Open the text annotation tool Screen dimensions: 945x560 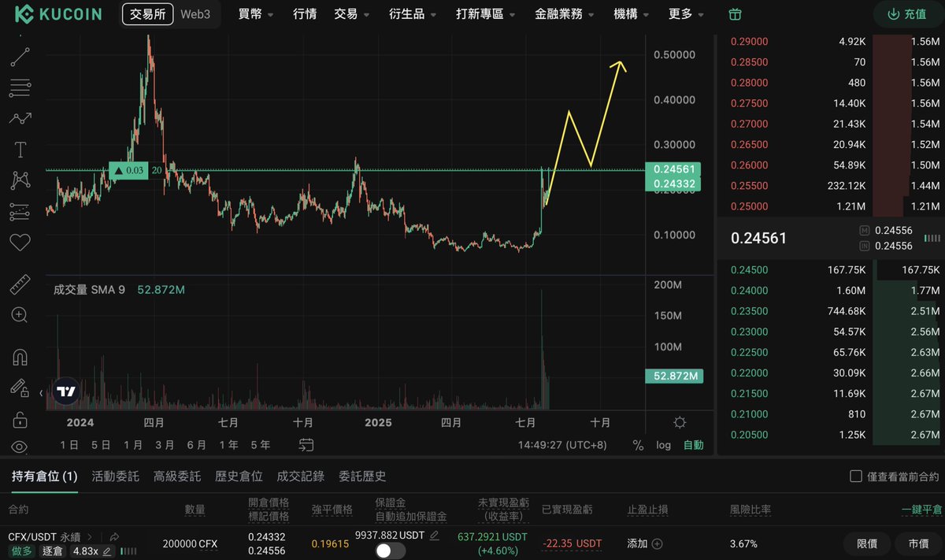point(20,149)
